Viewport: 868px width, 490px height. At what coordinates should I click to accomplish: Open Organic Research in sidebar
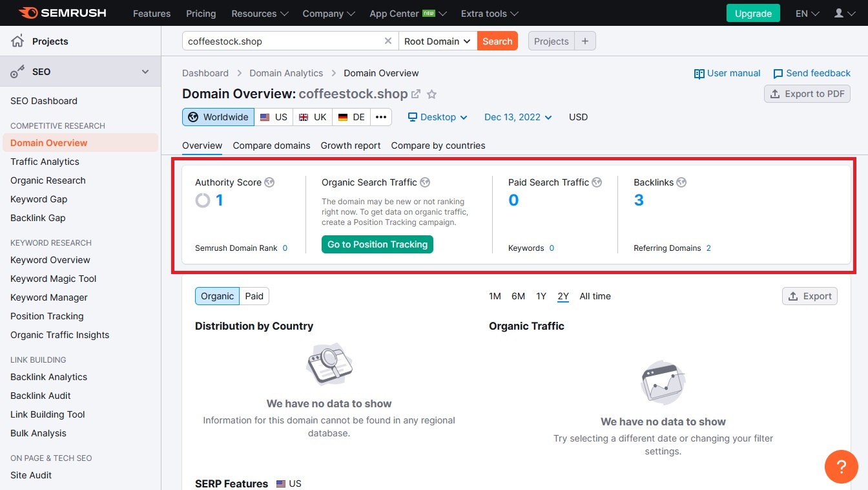point(48,180)
